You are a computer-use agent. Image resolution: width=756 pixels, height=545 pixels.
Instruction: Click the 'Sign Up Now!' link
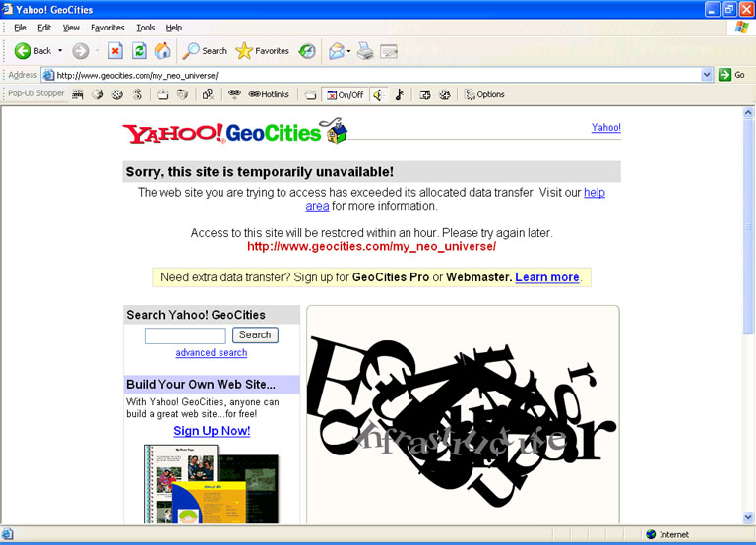212,431
